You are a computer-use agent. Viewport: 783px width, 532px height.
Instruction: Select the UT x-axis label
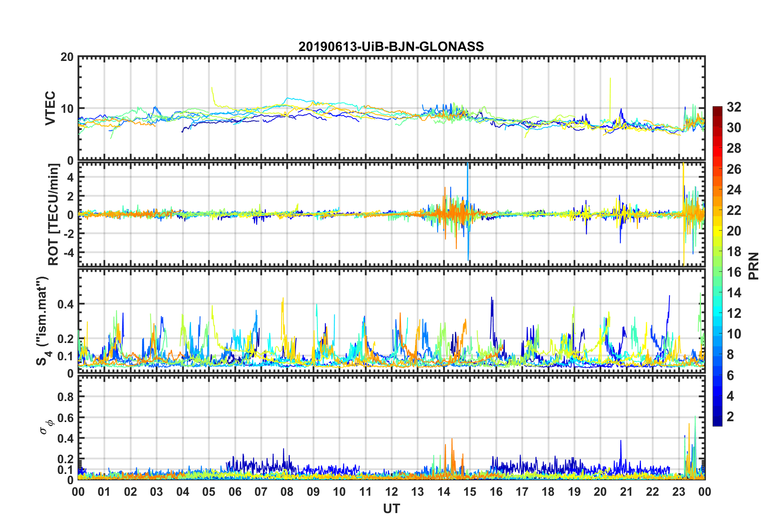[391, 509]
